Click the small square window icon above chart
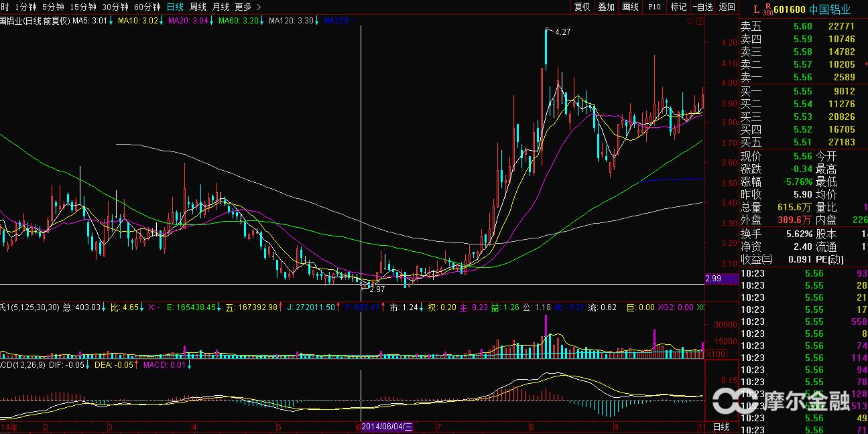868x434 pixels. tap(700, 21)
